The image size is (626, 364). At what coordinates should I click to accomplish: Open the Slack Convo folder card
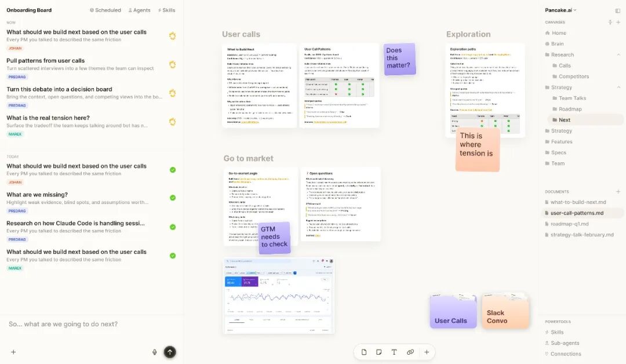[505, 311]
